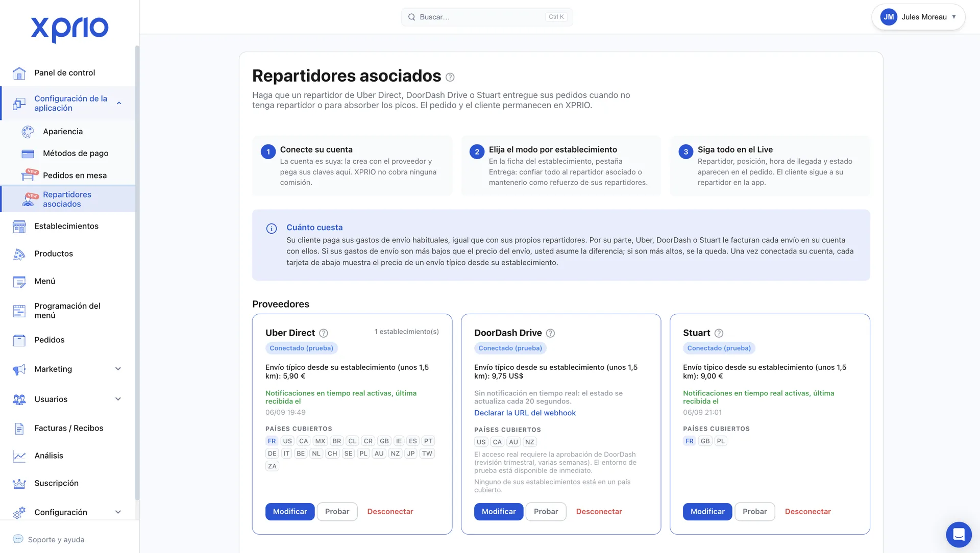Modify the Stuart connection
Viewport: 980px width, 553px height.
pyautogui.click(x=707, y=512)
